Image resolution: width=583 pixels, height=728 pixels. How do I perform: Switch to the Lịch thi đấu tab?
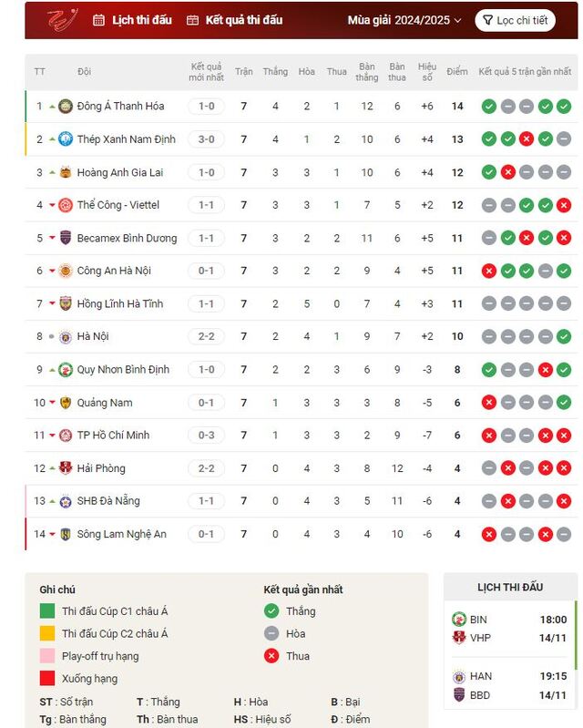[x=132, y=20]
